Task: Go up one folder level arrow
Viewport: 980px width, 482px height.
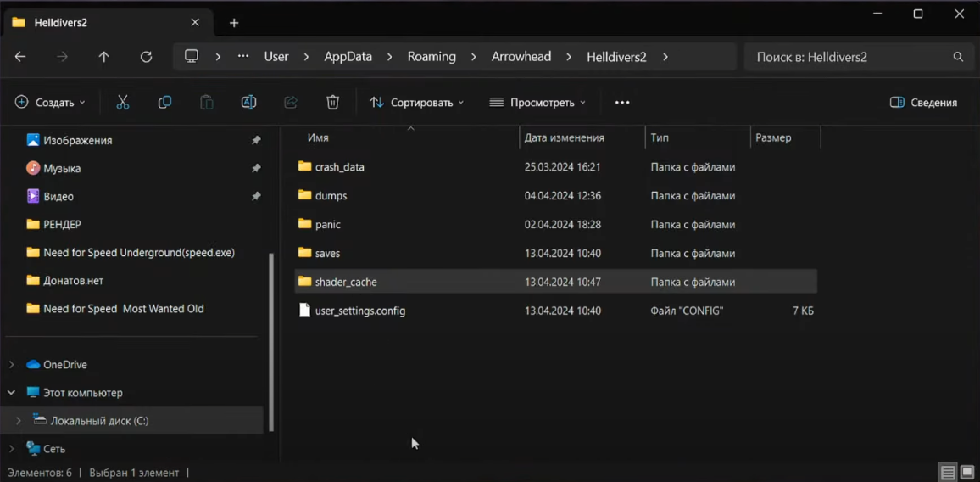Action: (x=103, y=57)
